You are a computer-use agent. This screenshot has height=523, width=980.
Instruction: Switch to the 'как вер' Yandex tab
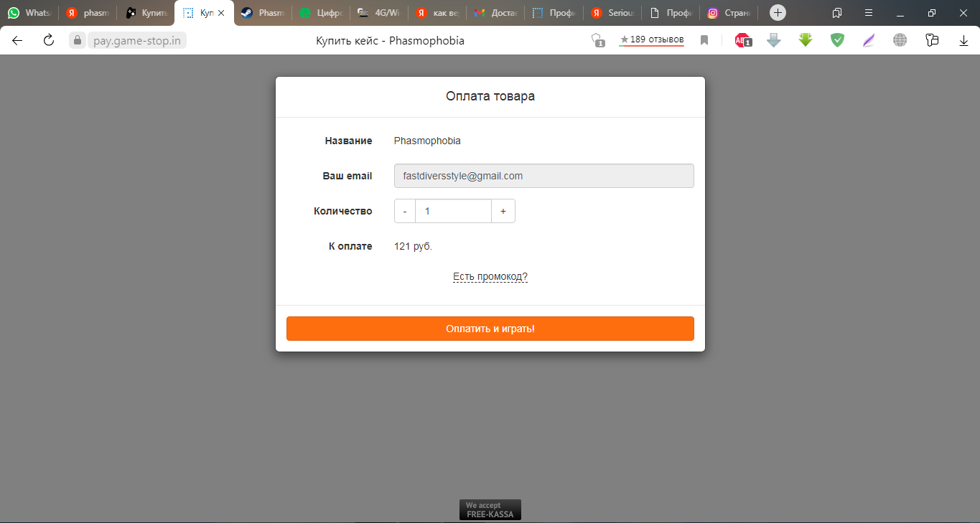point(437,13)
